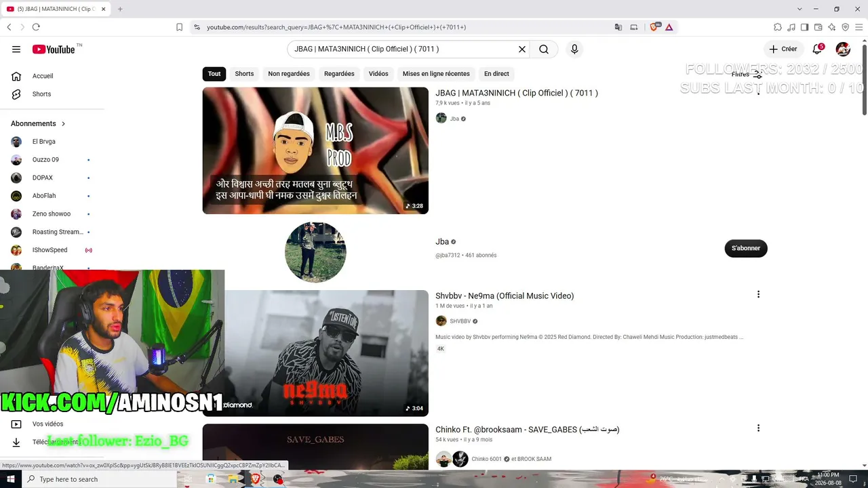Open the browser main menu

(x=859, y=27)
